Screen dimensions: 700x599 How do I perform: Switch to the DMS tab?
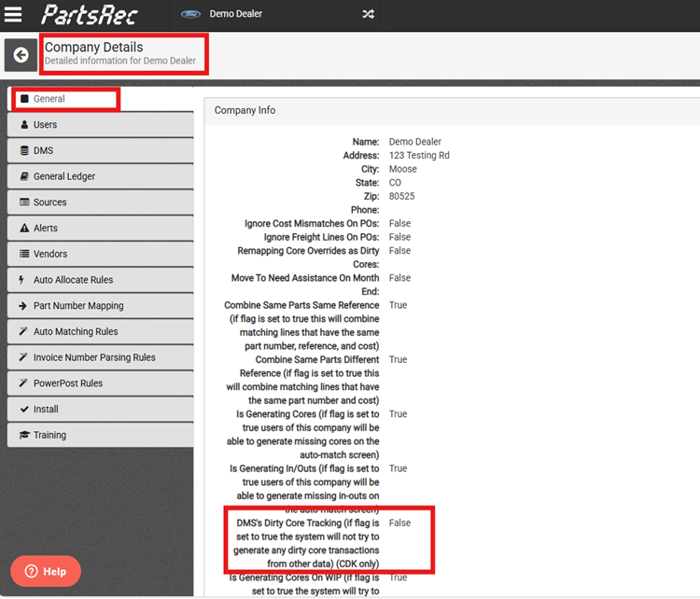tap(101, 150)
